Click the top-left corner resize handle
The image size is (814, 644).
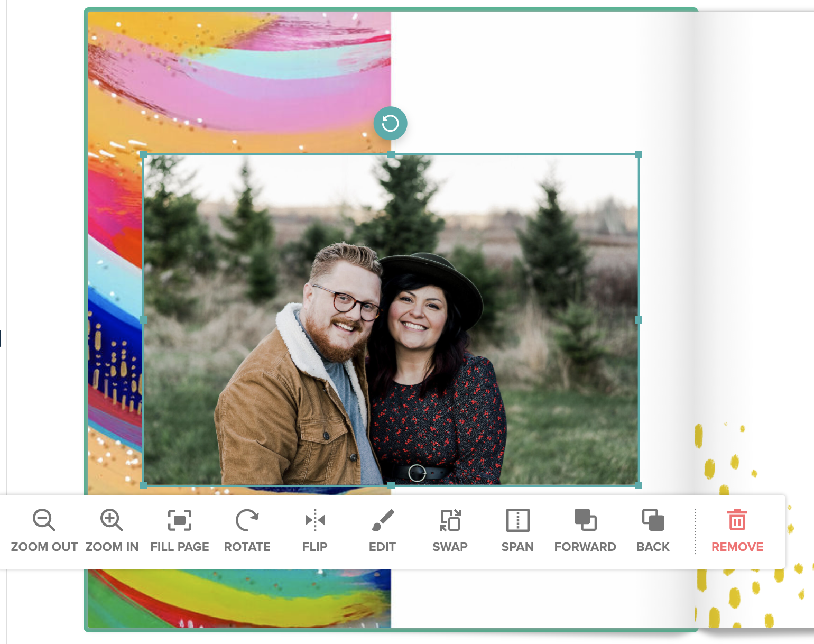pyautogui.click(x=144, y=154)
